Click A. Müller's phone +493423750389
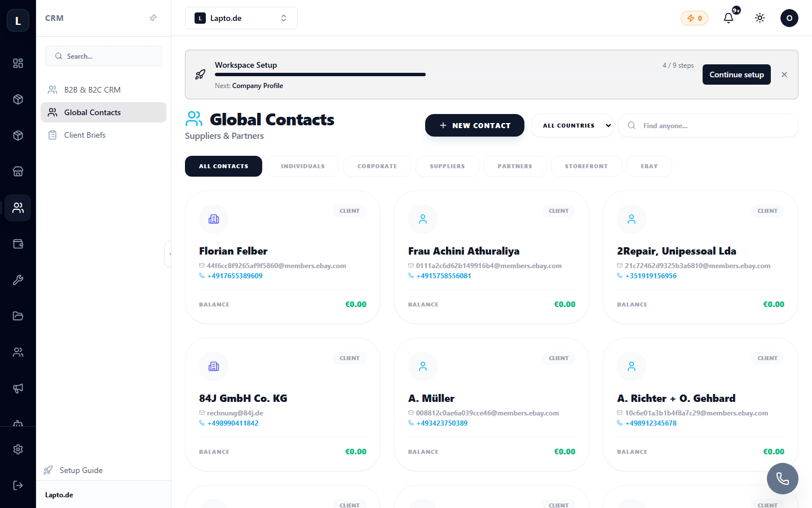Viewport: 812px width, 508px height. [442, 423]
